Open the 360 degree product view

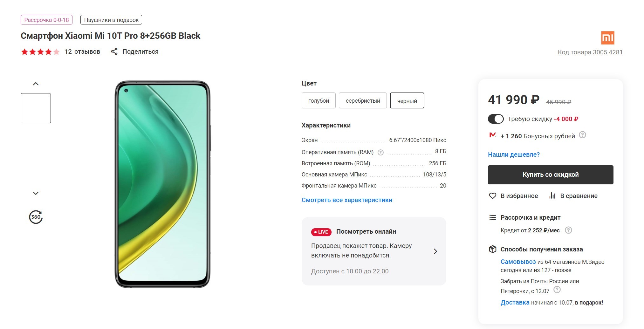click(x=36, y=217)
